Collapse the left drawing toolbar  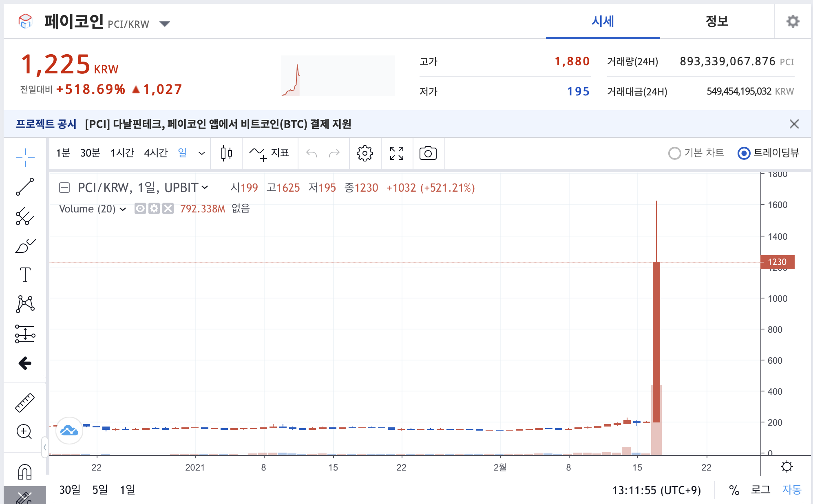coord(44,447)
